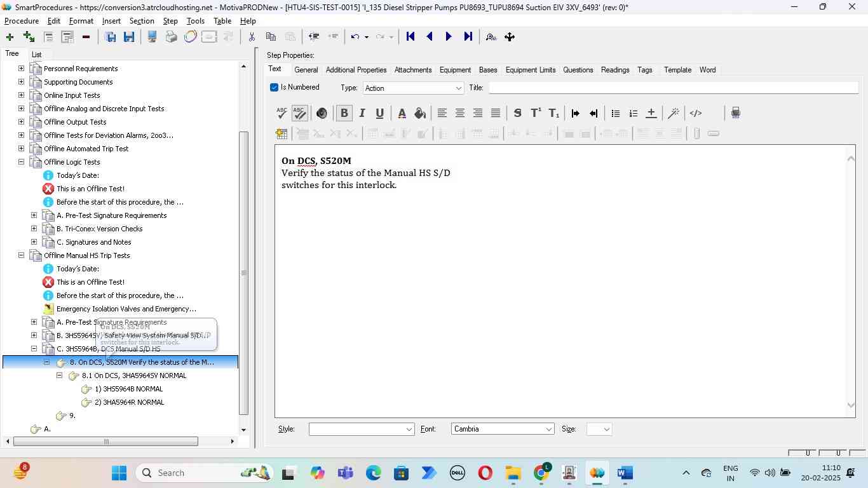Viewport: 868px width, 488px height.
Task: Align text left in editor
Action: pyautogui.click(x=442, y=113)
